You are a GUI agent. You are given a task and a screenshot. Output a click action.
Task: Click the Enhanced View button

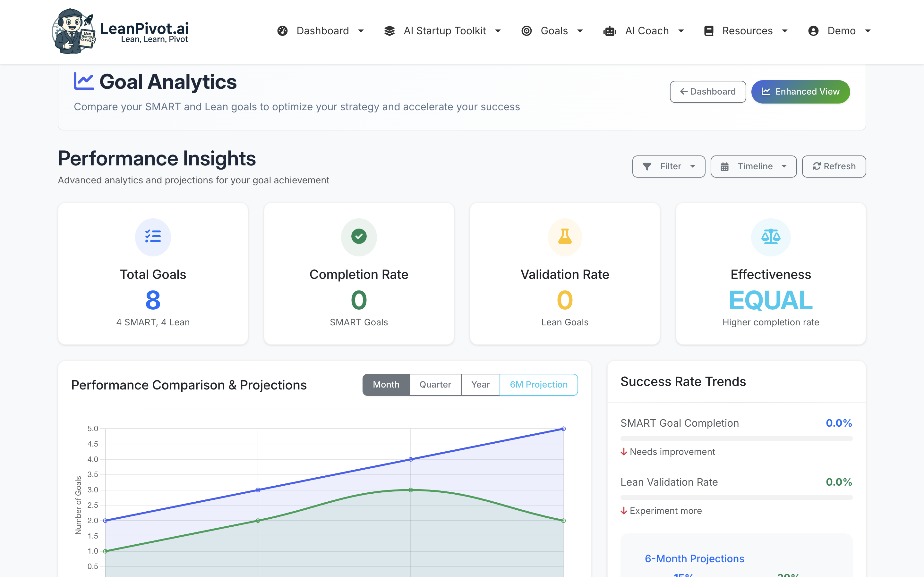tap(800, 92)
